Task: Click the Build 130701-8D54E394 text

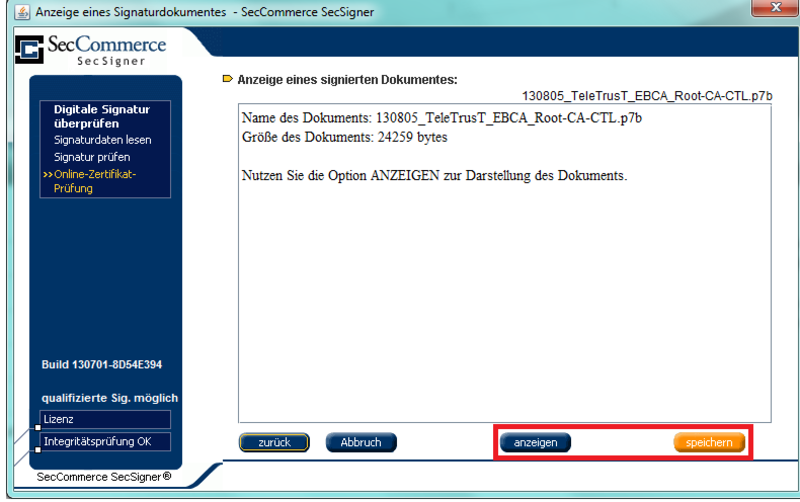Action: click(102, 364)
